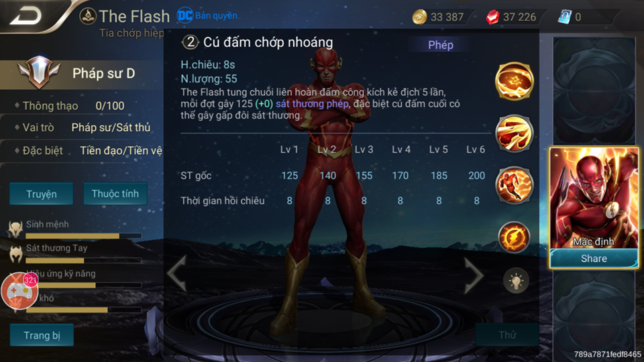Click the Sinh mệnh health stat bar
Image resolution: width=644 pixels, height=362 pixels.
[x=83, y=236]
